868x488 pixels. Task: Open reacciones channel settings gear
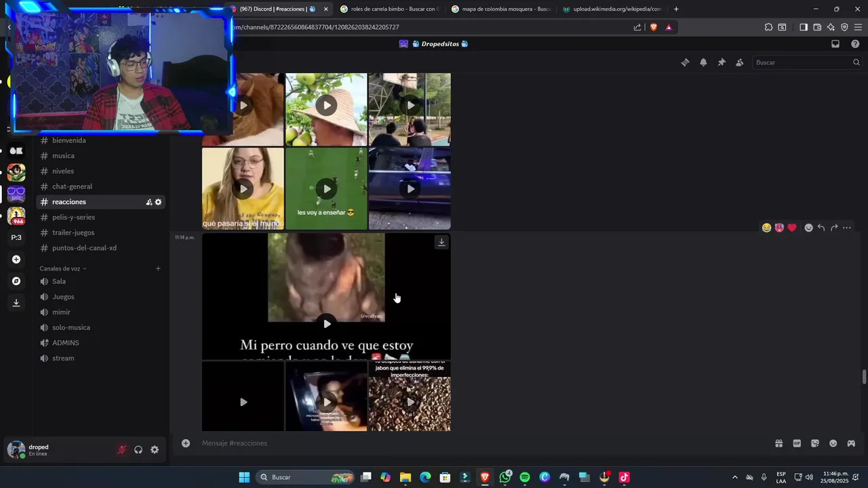pyautogui.click(x=159, y=202)
